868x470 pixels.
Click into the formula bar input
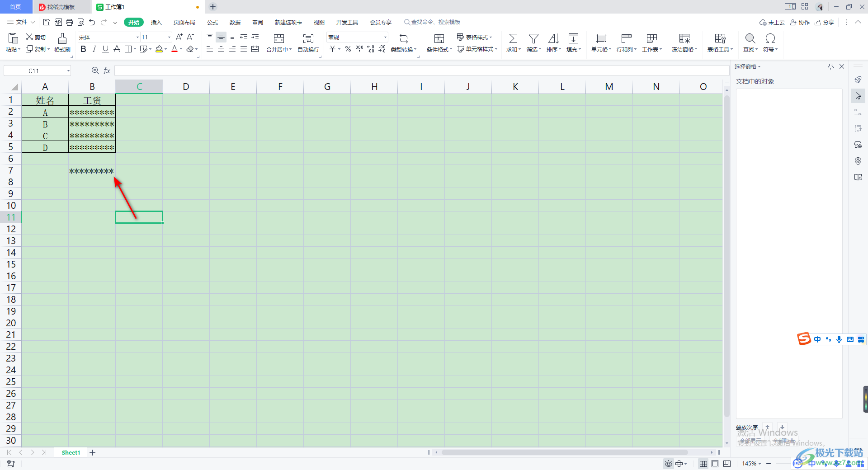[x=421, y=70]
